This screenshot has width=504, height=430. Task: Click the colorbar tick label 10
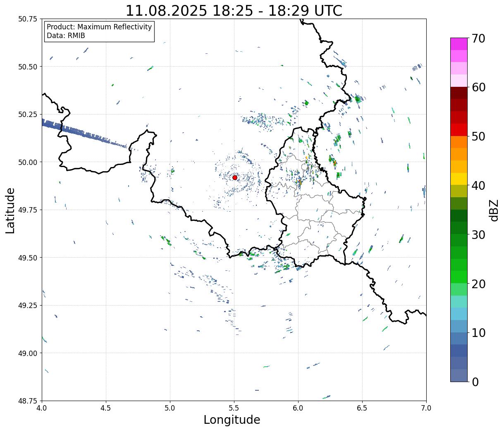point(478,332)
